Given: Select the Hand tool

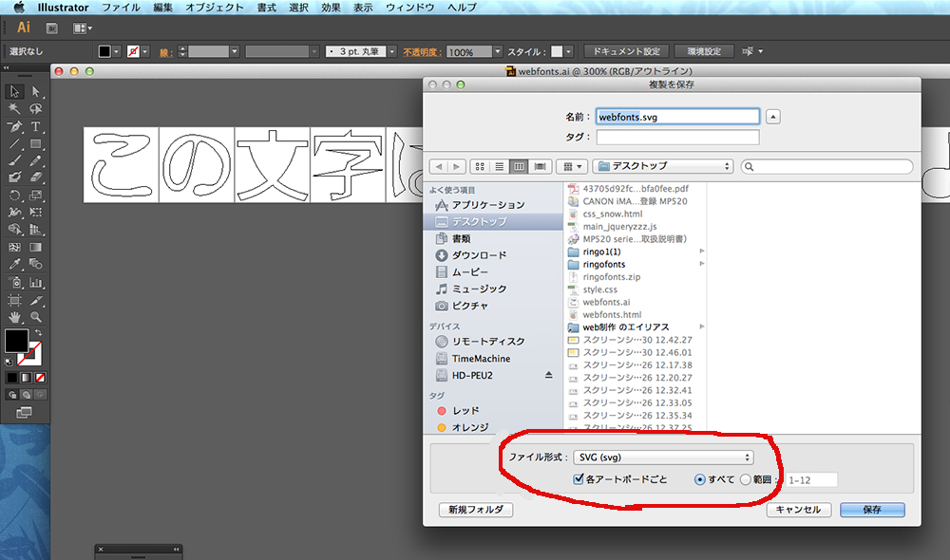Looking at the screenshot, I should click(x=14, y=316).
